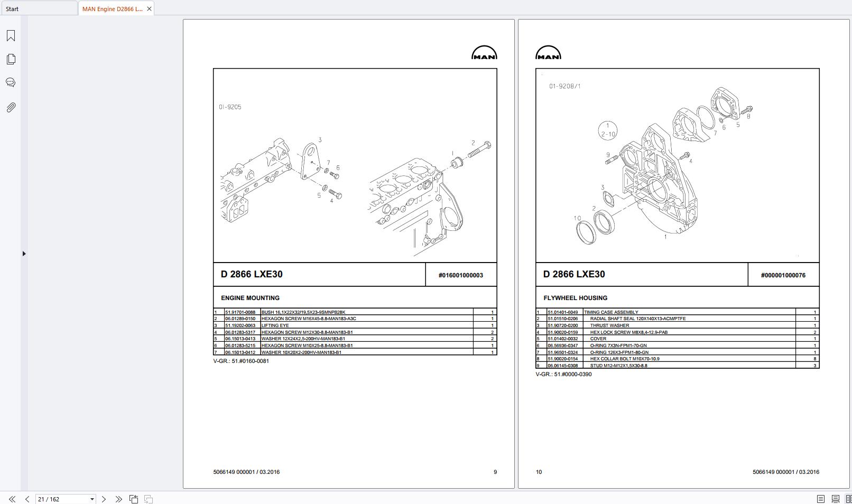Click the flywheel housing diagram 01-9208/1
This screenshot has height=504, width=852.
tap(677, 165)
